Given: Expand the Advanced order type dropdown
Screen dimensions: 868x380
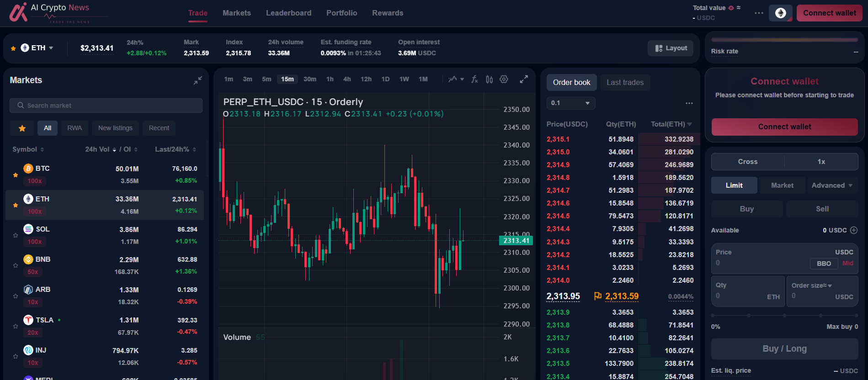Looking at the screenshot, I should (832, 185).
